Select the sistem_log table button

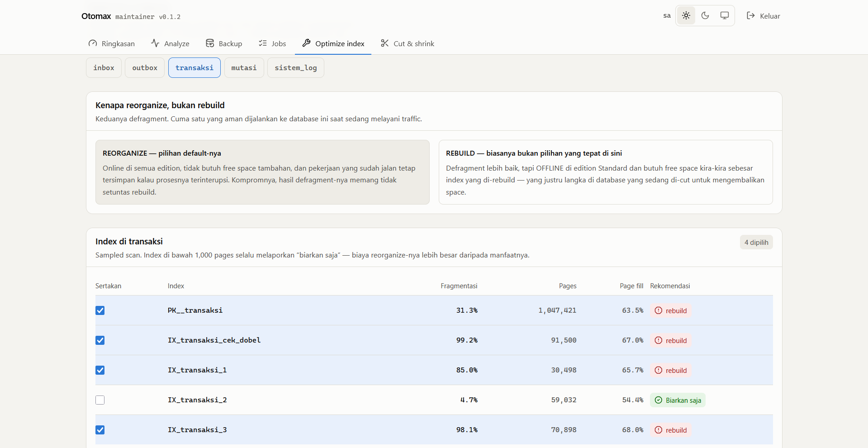295,68
